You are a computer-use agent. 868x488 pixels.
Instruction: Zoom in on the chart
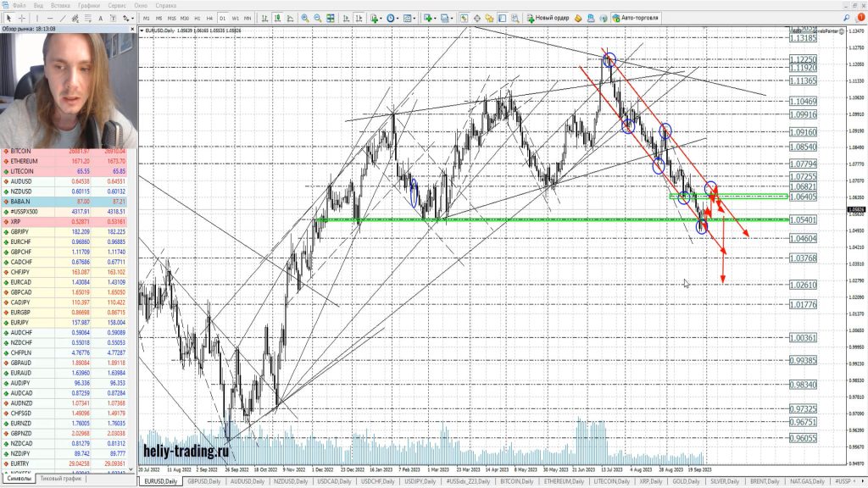[305, 18]
